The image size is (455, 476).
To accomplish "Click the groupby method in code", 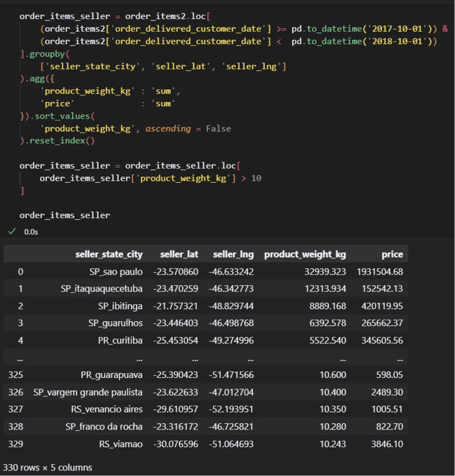I will [x=47, y=54].
